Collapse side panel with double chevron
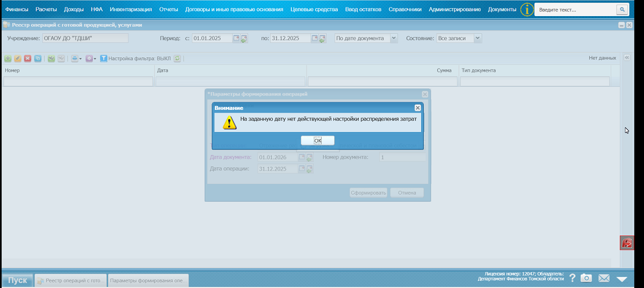The image size is (644, 288). coord(627,58)
